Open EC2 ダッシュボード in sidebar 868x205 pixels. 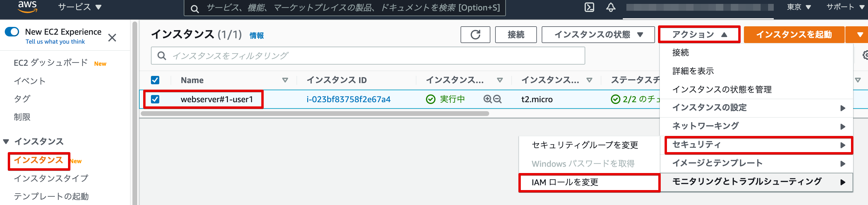(51, 63)
